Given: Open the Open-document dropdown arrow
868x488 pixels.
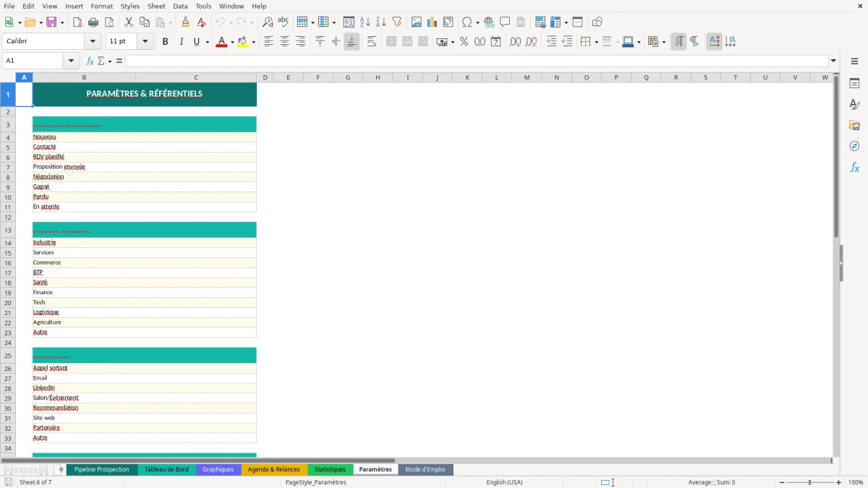Looking at the screenshot, I should (x=41, y=22).
